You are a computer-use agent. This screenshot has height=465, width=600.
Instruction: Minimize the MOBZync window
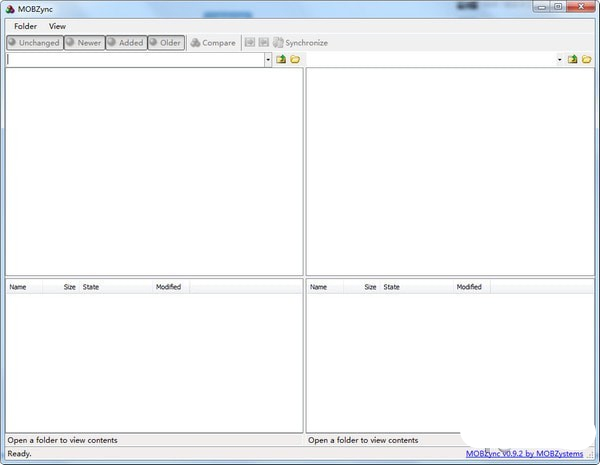[x=542, y=7]
